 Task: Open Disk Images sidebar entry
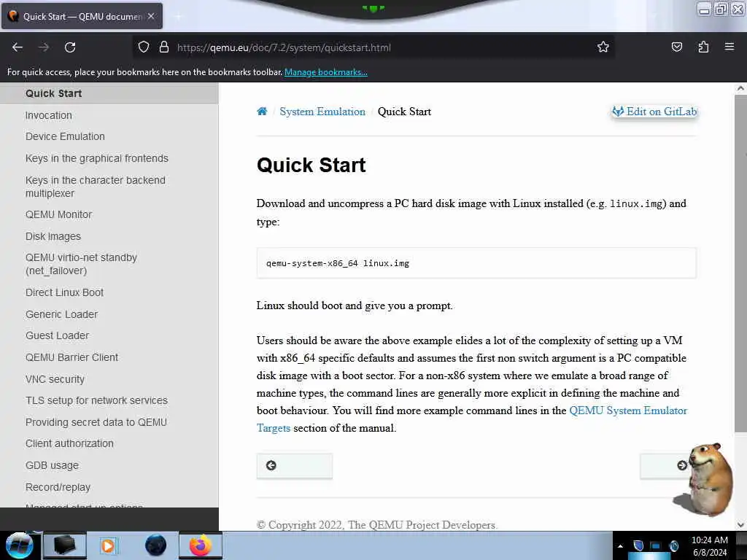pos(53,237)
